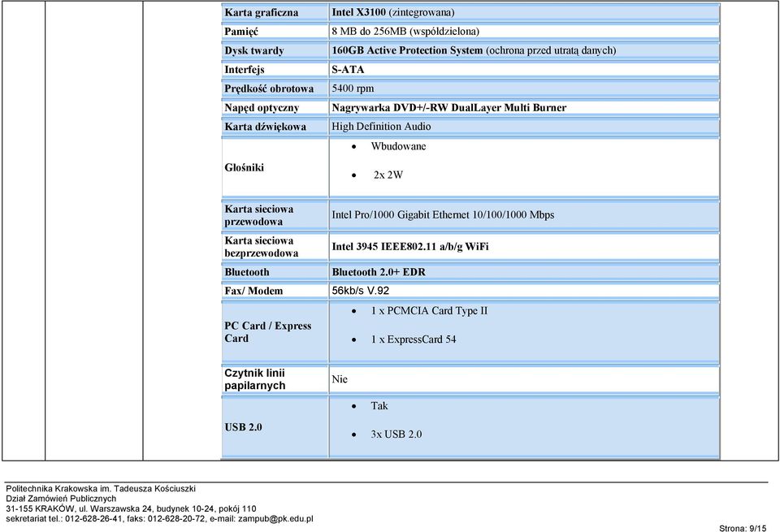This screenshot has width=780, height=532.
Task: Select the 'Interfejs' label cell
Action: [x=275, y=70]
